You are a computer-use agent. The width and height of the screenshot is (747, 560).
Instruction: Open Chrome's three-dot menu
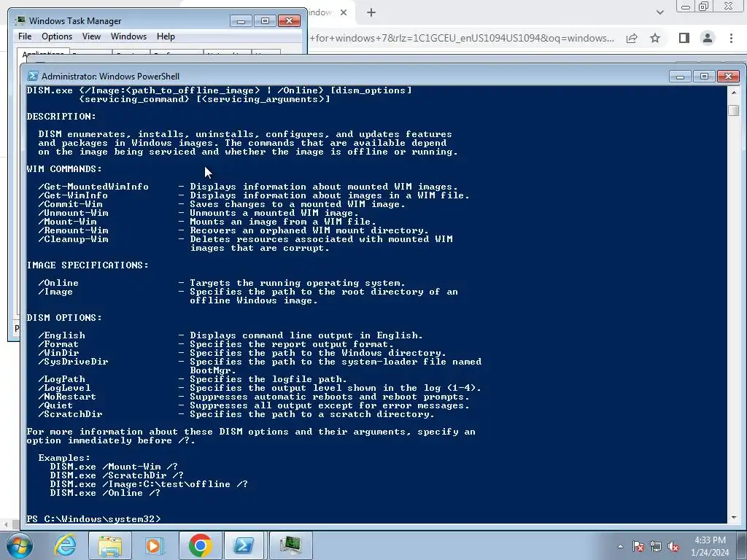(x=731, y=38)
